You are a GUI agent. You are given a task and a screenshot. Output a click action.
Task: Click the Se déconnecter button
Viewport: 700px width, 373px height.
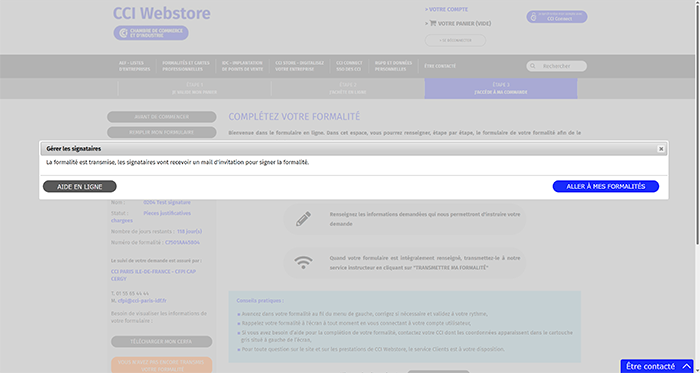coord(455,40)
